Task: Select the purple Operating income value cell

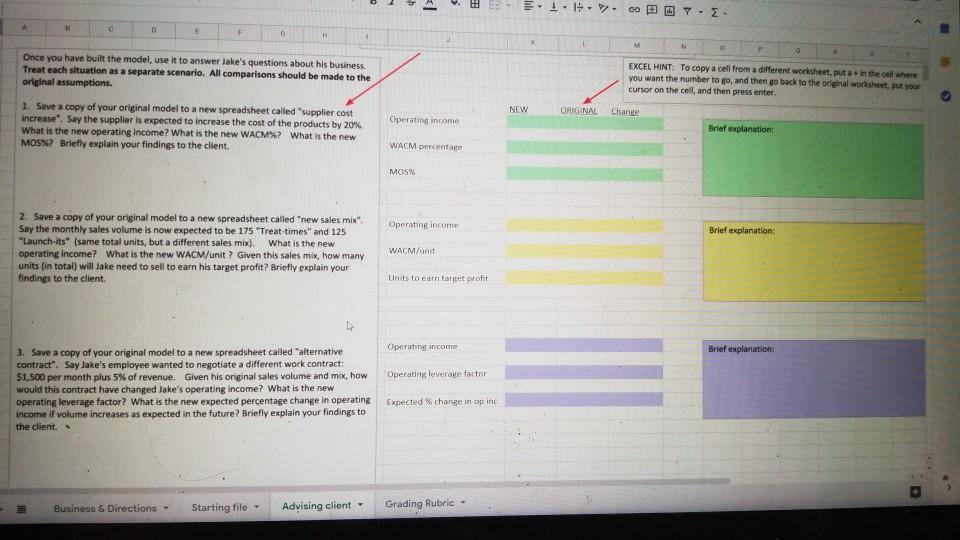Action: (584, 345)
